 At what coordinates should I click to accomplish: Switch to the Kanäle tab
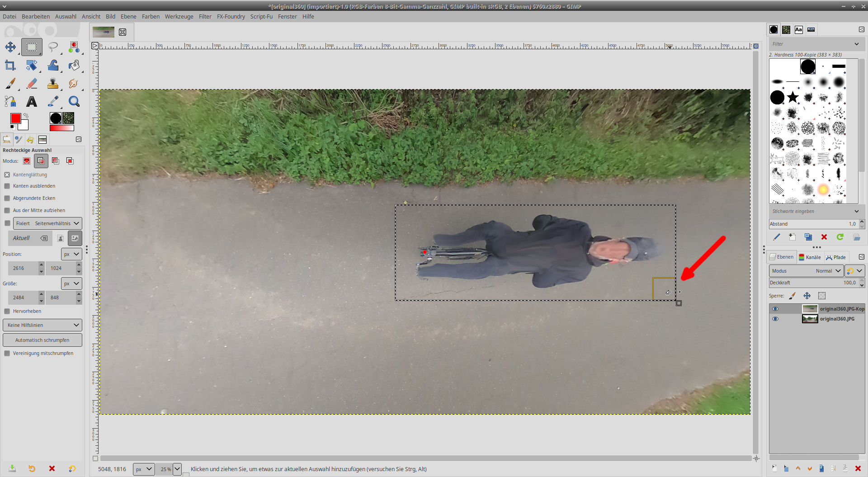pyautogui.click(x=810, y=257)
